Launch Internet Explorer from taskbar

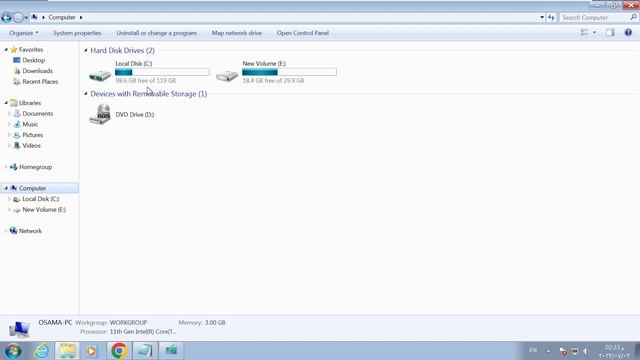[42, 351]
